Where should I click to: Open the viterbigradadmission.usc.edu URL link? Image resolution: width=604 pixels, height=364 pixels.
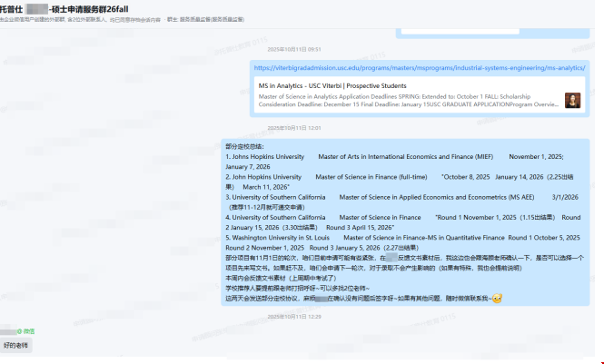420,68
